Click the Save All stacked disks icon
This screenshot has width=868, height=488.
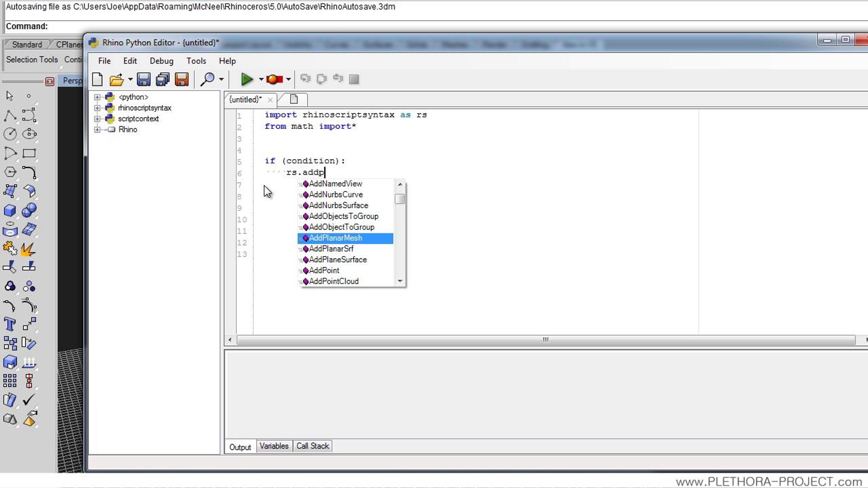tap(162, 79)
